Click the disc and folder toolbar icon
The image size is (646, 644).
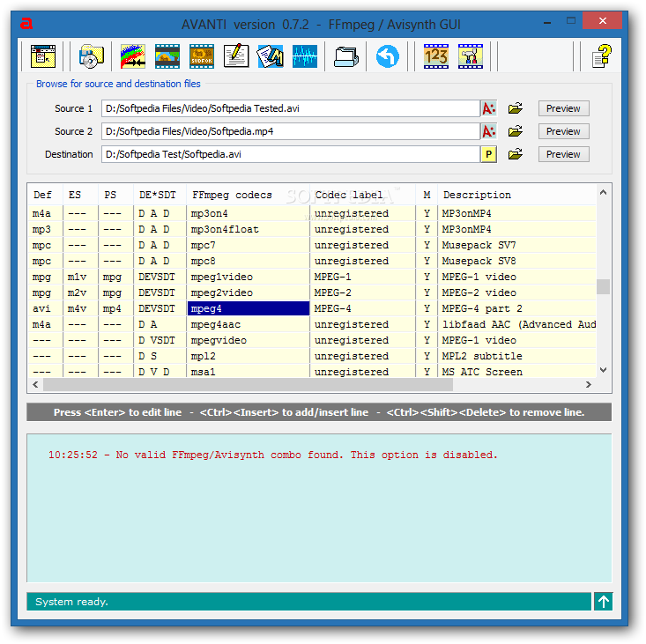point(91,56)
